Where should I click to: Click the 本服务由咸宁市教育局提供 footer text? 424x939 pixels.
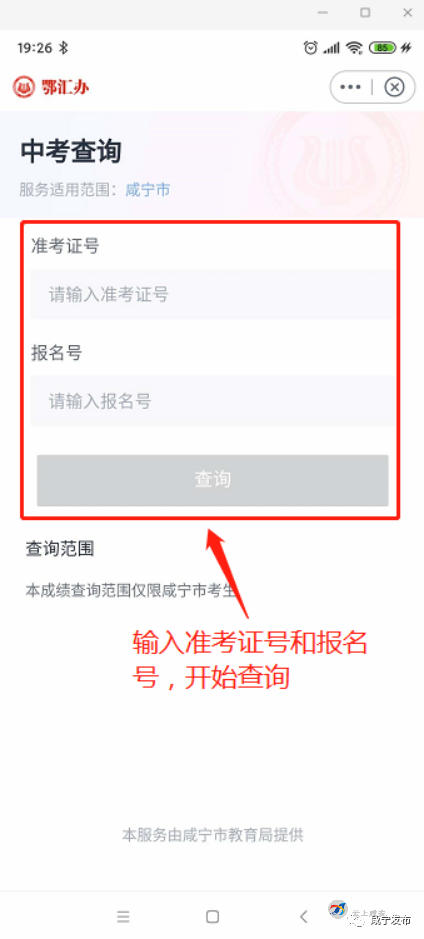pos(213,835)
